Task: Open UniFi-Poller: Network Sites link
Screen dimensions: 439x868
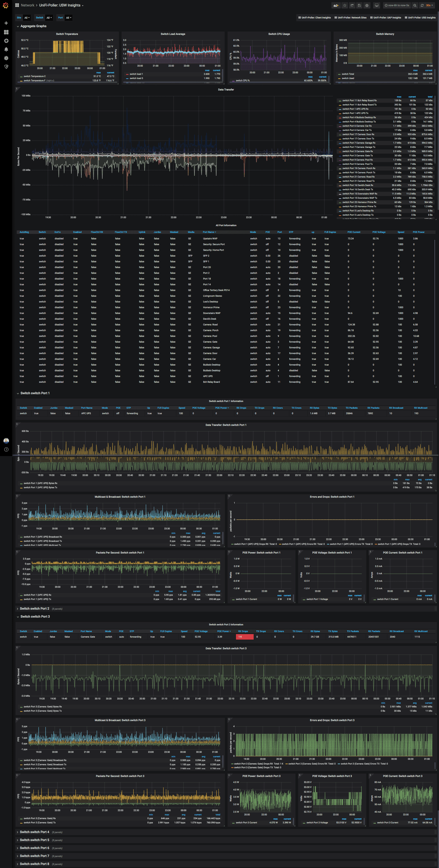Action: pos(350,18)
